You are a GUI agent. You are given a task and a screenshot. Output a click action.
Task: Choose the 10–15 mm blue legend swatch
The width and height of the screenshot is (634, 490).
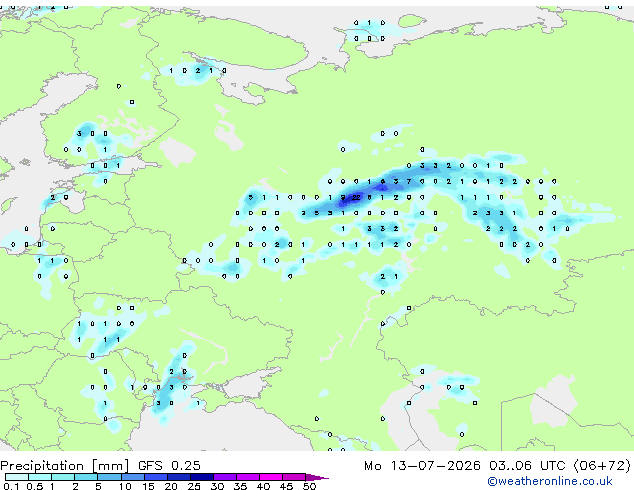[x=132, y=477]
